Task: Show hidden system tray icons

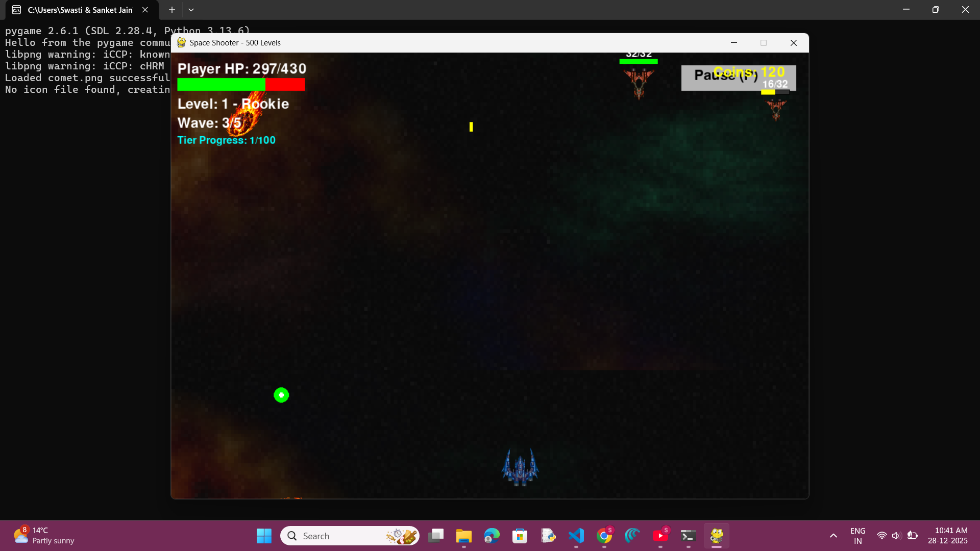Action: pos(833,536)
